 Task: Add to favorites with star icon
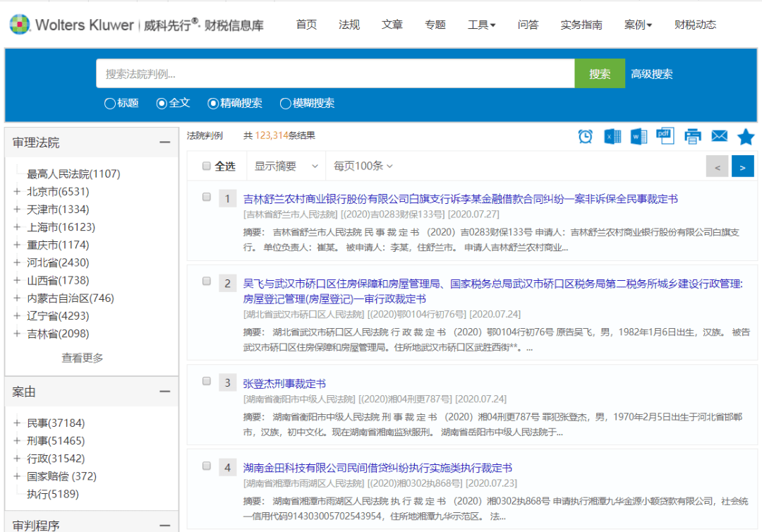[x=746, y=137]
